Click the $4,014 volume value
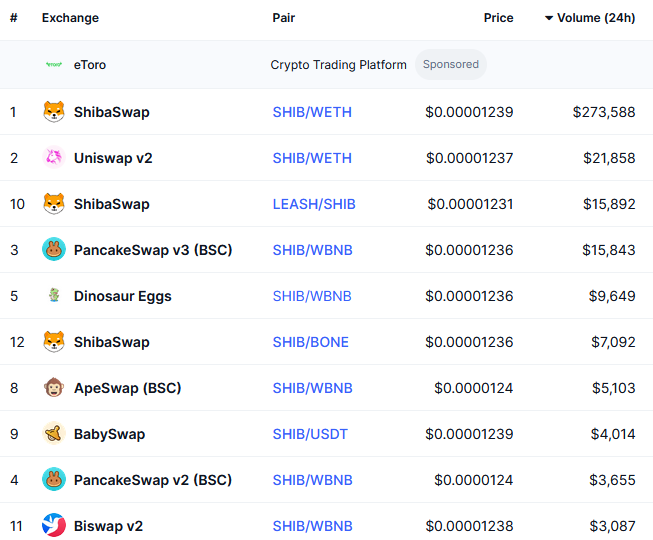 613,434
